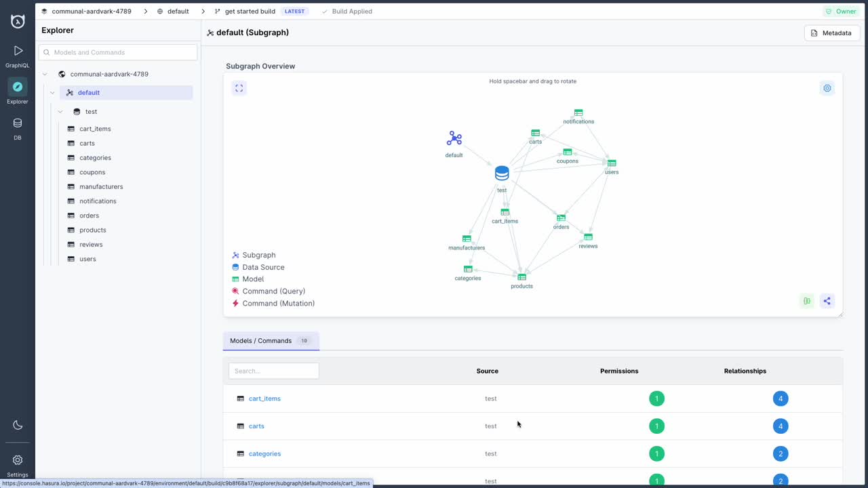
Task: Open the cart_items model link in table
Action: (x=264, y=399)
